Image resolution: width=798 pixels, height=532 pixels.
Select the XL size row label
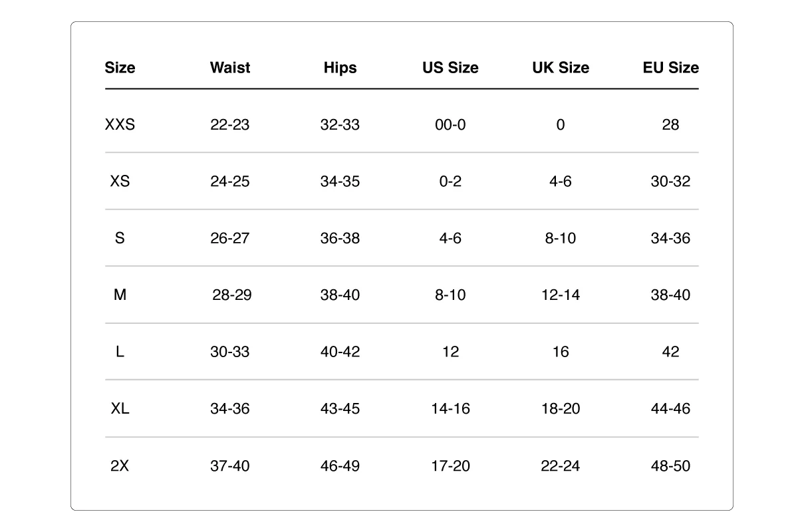120,409
